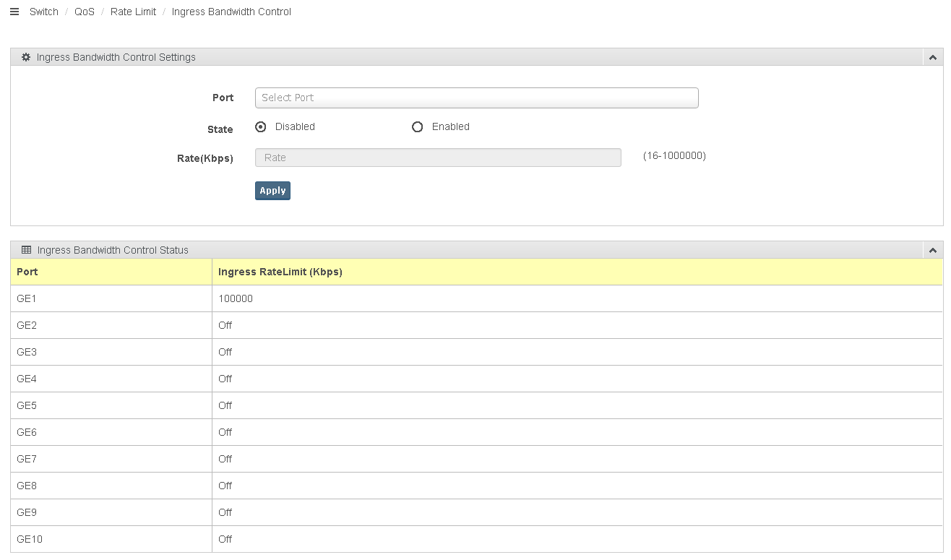The width and height of the screenshot is (951, 560).
Task: Click the Ingress RateLimit (Kbps) column header
Action: pos(577,272)
